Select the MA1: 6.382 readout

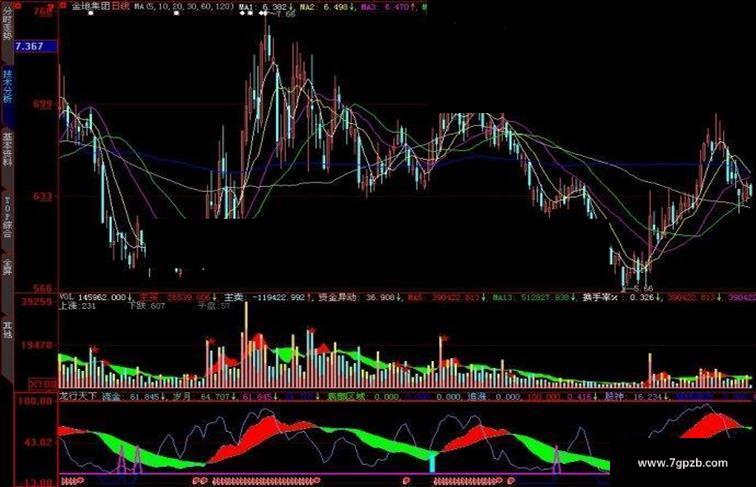(x=266, y=7)
